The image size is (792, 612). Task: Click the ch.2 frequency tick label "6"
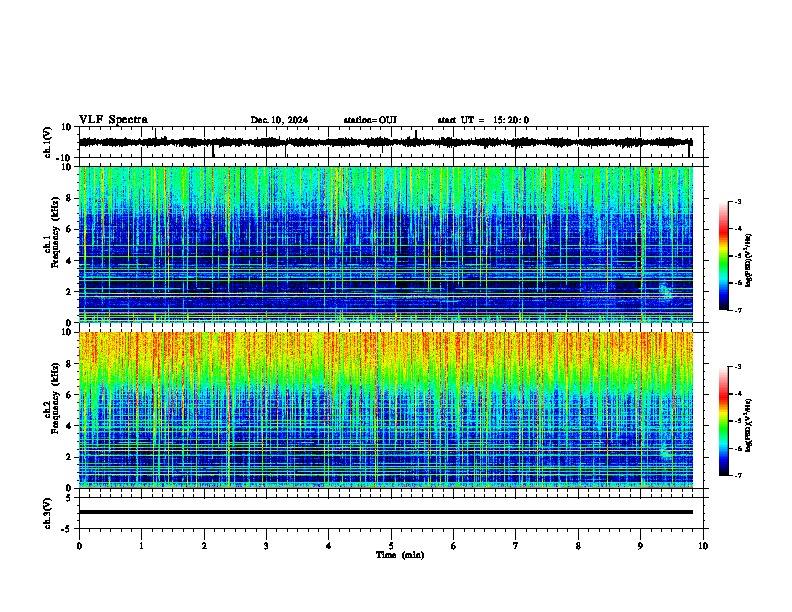(x=70, y=395)
